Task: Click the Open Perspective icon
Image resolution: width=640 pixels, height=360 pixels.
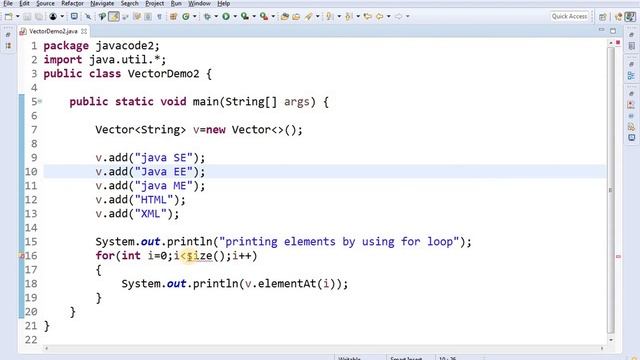Action: [602, 17]
